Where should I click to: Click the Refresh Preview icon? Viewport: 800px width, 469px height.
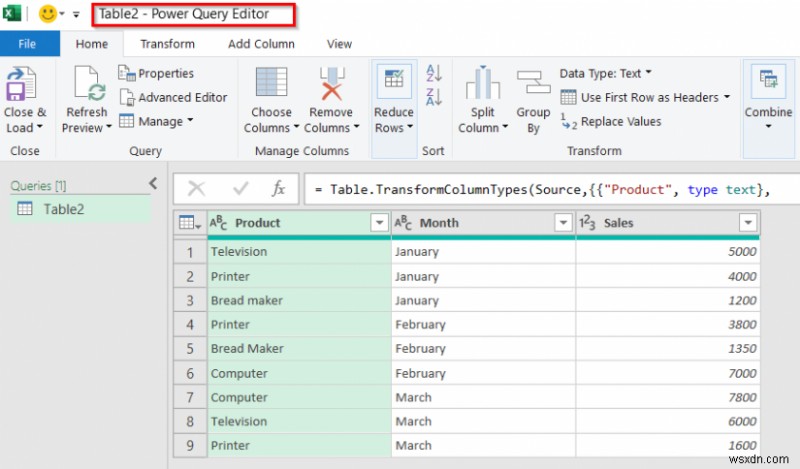click(x=89, y=84)
